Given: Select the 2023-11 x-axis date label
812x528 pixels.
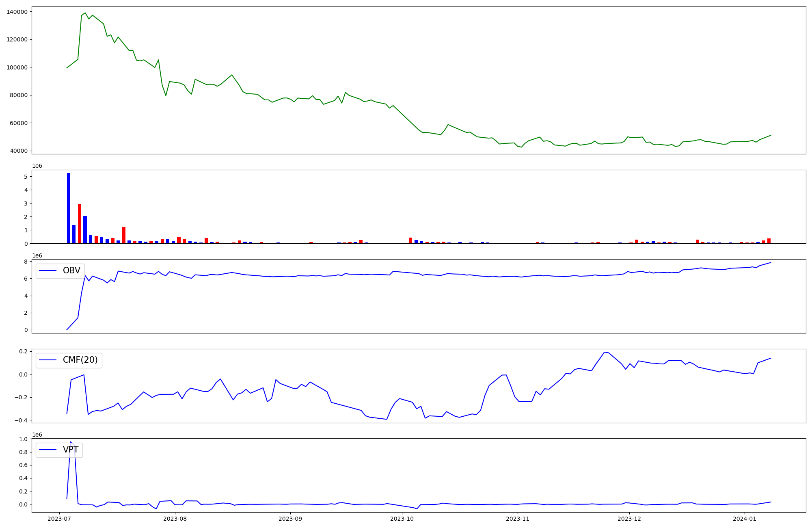Looking at the screenshot, I should tap(518, 519).
